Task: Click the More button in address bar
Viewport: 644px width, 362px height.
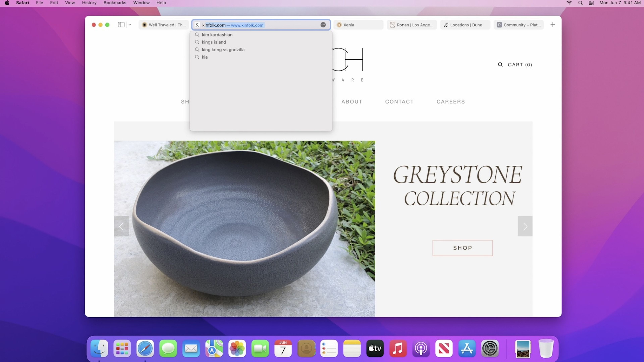Action: tap(323, 25)
